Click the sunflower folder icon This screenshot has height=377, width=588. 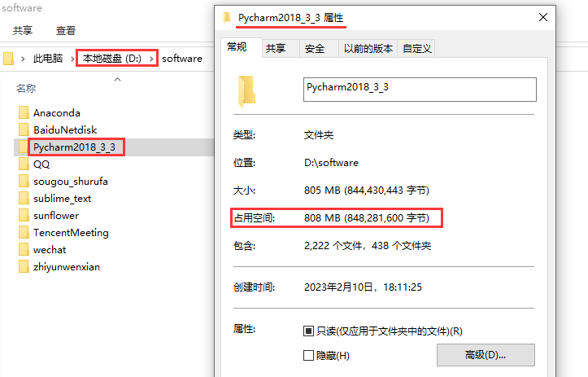pos(24,216)
